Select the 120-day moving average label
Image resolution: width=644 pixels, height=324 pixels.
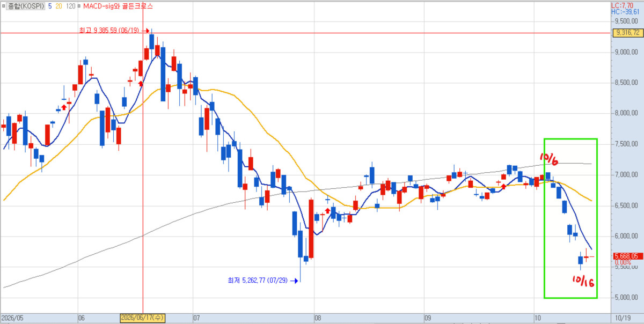coord(72,6)
